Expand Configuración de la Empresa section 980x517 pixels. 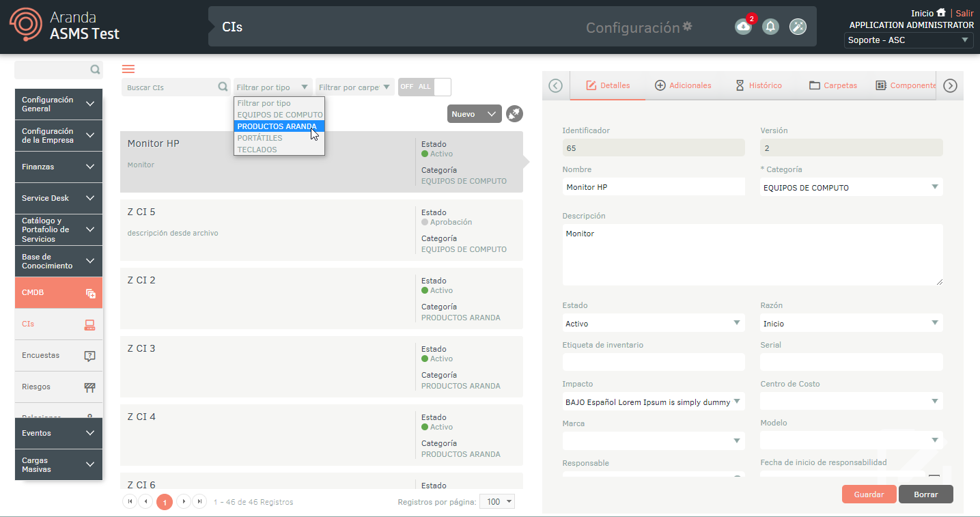[59, 135]
